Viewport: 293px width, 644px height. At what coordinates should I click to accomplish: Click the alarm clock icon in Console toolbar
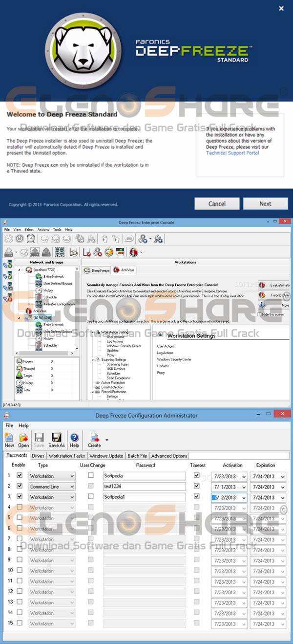click(x=31, y=239)
